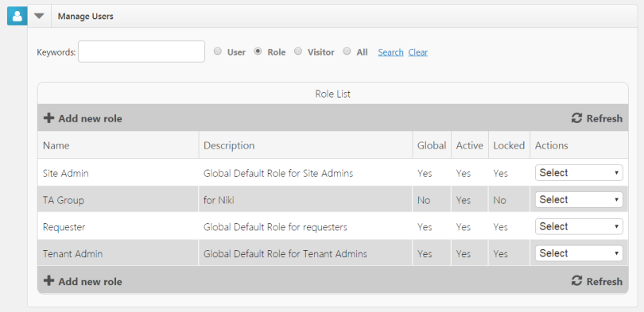Click the Active column header

click(469, 145)
